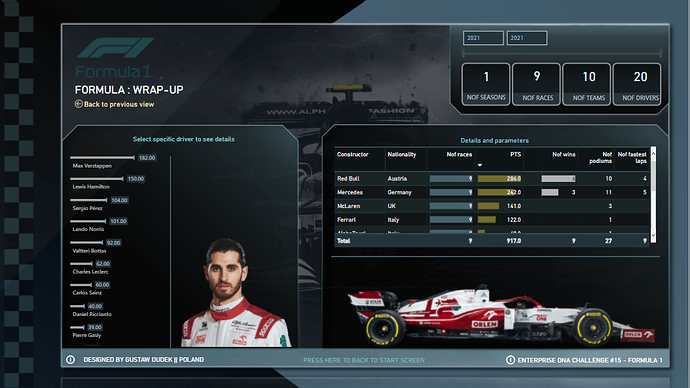Click the NOF RACES card
This screenshot has height=388, width=690.
[x=537, y=84]
